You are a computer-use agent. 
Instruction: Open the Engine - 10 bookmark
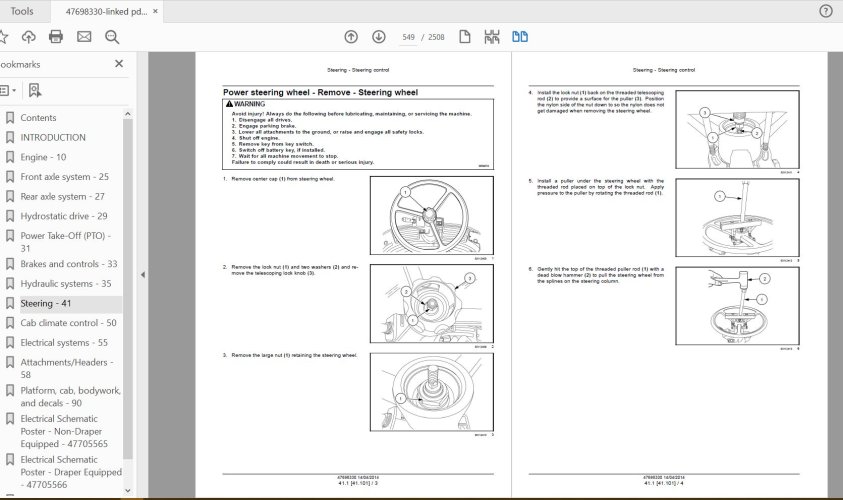(43, 157)
